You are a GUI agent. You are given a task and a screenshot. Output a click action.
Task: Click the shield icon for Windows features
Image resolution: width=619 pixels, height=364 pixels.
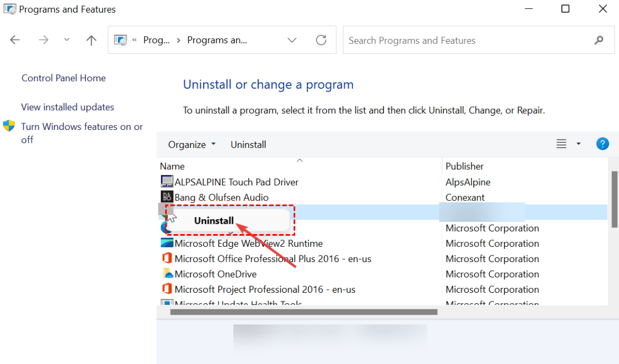coord(9,126)
